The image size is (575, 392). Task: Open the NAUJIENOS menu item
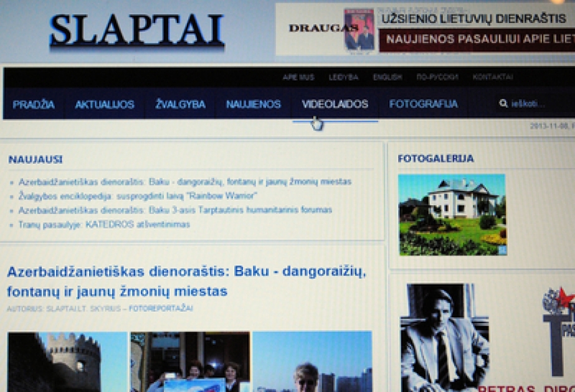pos(254,105)
